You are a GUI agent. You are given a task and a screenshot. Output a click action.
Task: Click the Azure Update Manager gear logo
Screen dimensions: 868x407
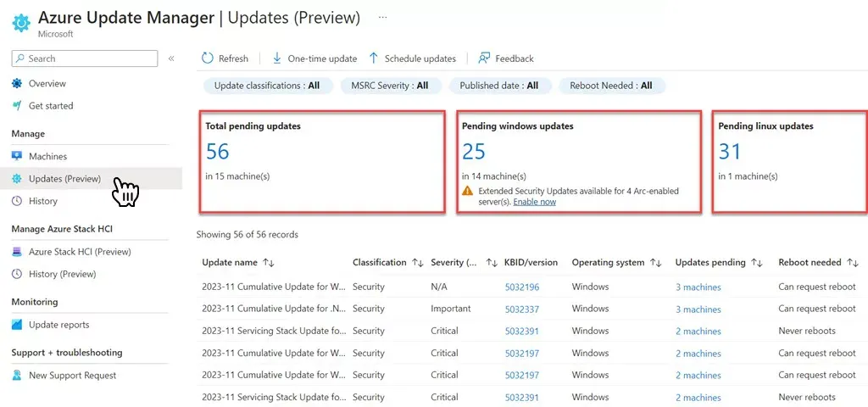pos(21,23)
